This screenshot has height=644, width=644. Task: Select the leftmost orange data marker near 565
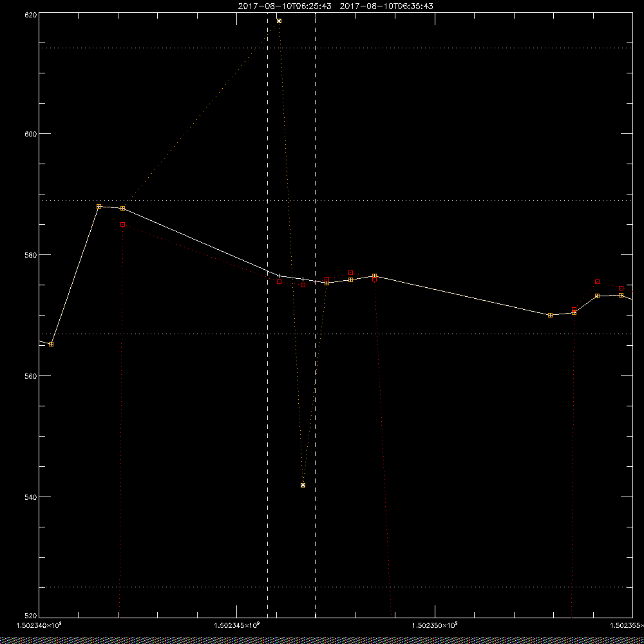click(x=52, y=344)
